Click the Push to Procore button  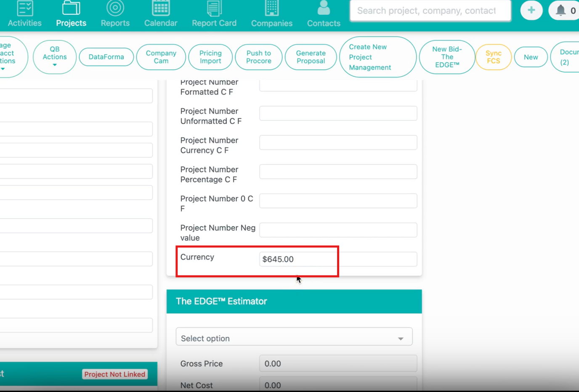pyautogui.click(x=258, y=57)
